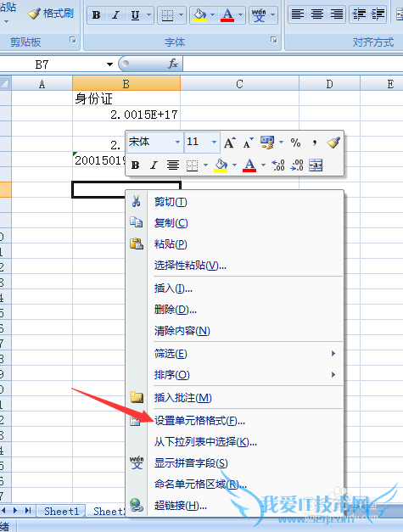403x532 pixels.
Task: Align text right in the ribbon
Action: point(337,14)
